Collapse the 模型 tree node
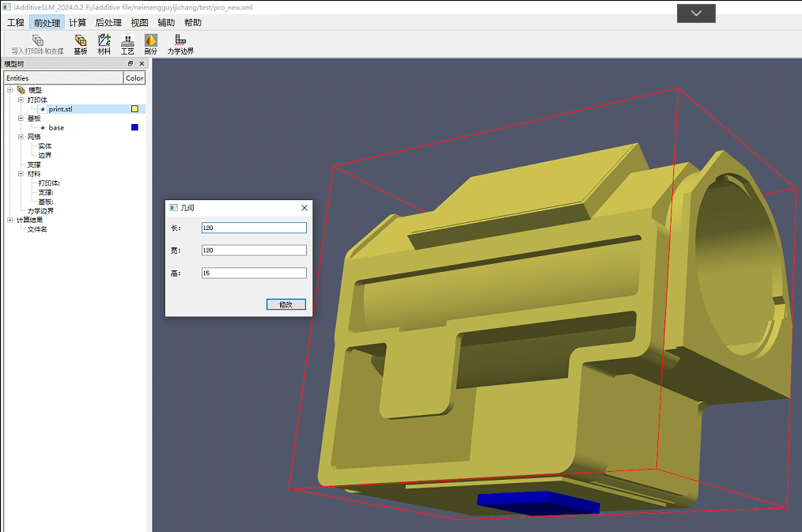 [9, 90]
